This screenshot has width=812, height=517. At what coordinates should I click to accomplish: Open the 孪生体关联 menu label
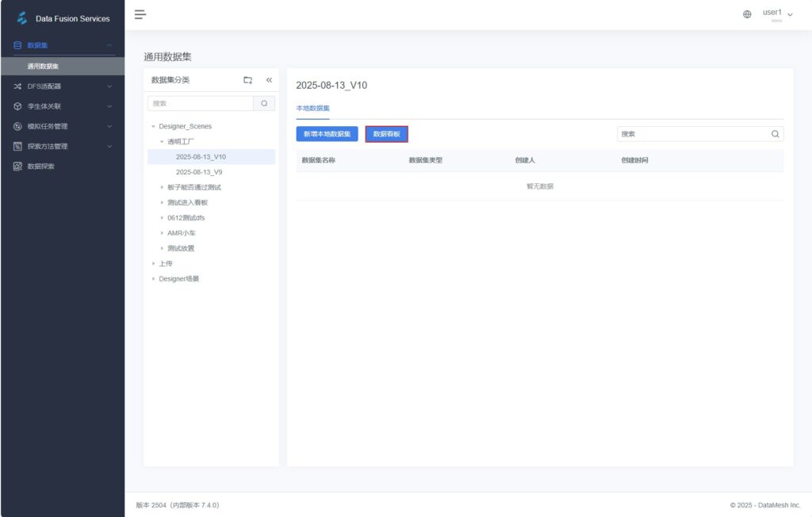point(44,106)
